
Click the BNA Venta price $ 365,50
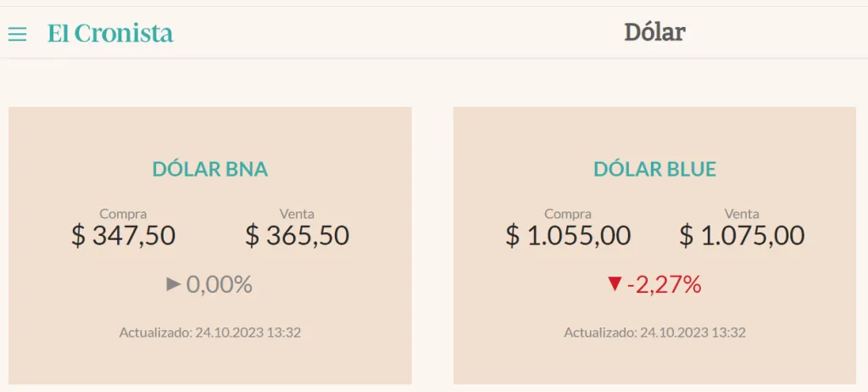[x=297, y=235]
